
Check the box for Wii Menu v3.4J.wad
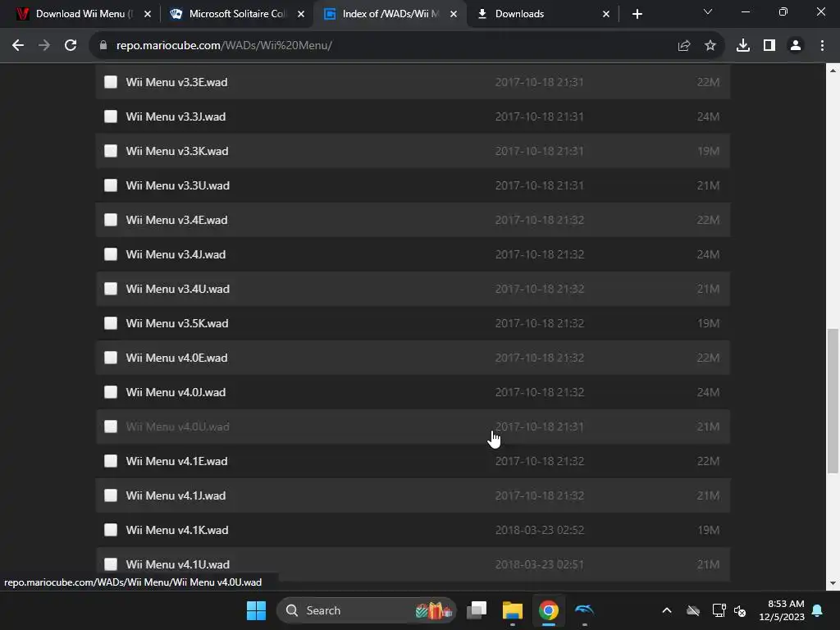tap(111, 254)
